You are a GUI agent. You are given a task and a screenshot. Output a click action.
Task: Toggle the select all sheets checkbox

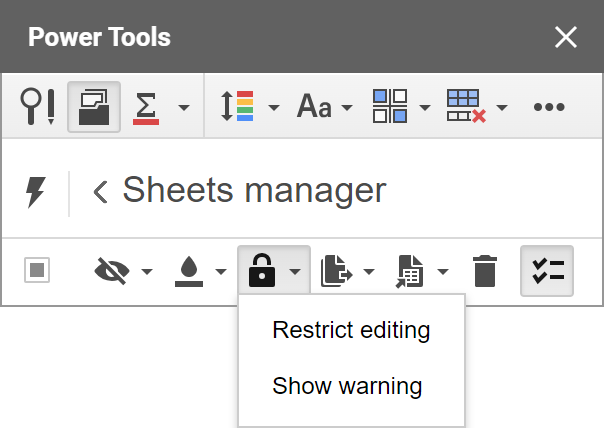click(37, 270)
